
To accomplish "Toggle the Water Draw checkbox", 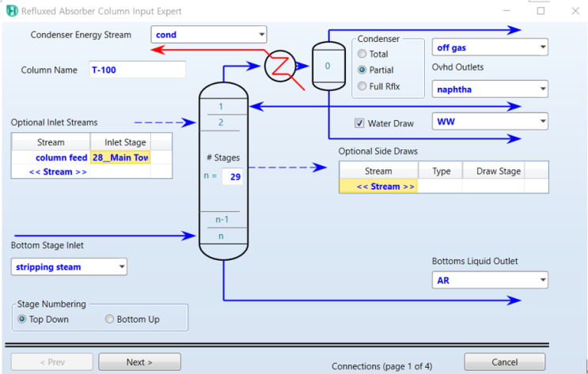I will [x=359, y=123].
